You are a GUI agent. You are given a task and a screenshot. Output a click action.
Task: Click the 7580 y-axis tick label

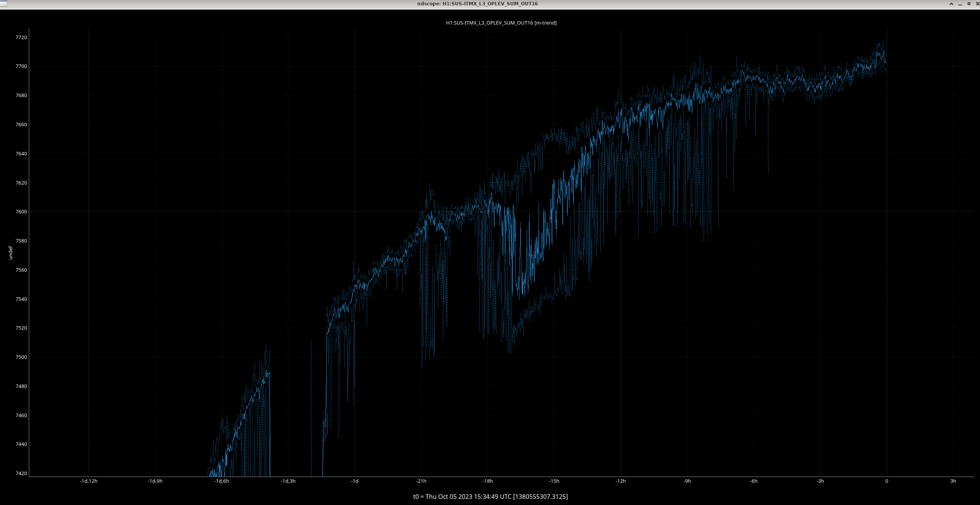(x=21, y=241)
